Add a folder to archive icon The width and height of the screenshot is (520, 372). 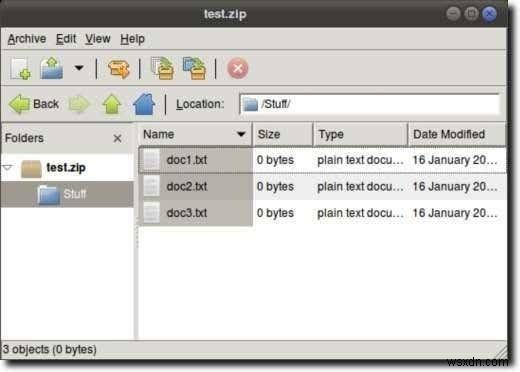click(194, 68)
